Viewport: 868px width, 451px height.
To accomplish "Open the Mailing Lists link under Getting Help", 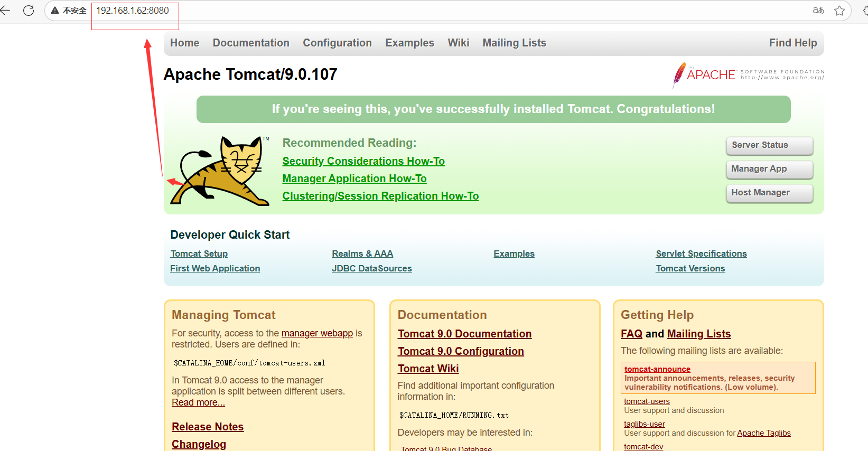I will [x=699, y=334].
